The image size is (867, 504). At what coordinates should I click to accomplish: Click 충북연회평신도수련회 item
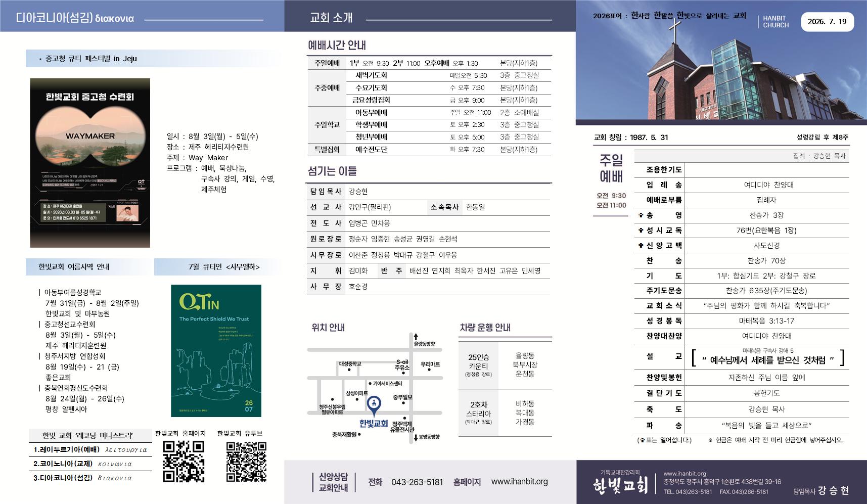pos(76,388)
